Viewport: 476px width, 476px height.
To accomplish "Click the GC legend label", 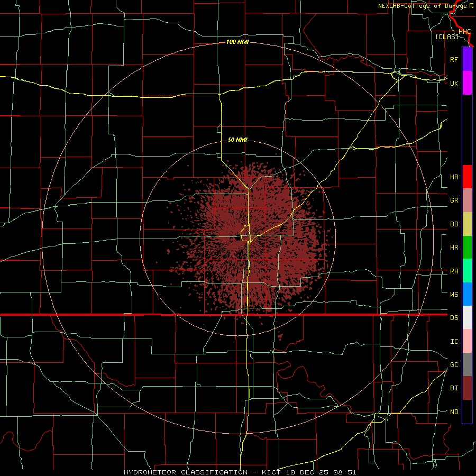I will tap(454, 365).
